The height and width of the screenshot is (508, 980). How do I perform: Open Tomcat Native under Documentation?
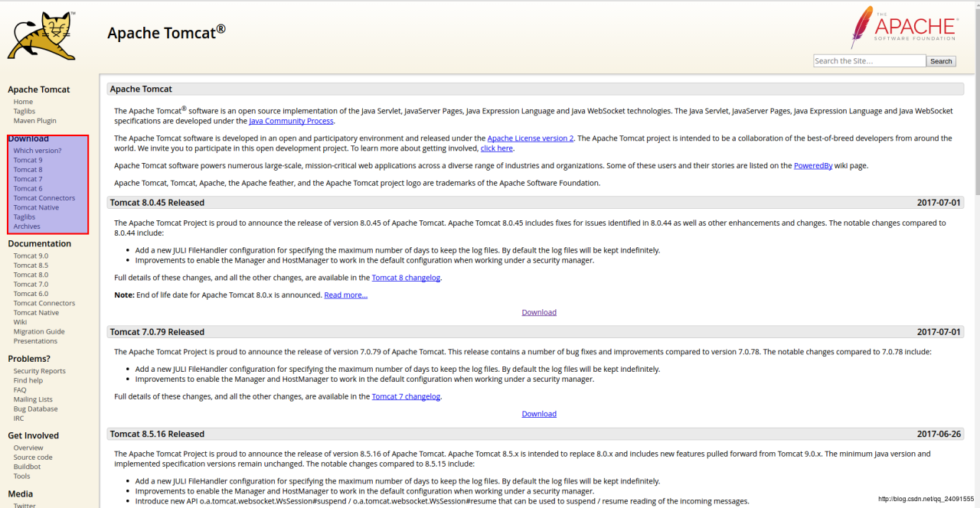[x=36, y=312]
